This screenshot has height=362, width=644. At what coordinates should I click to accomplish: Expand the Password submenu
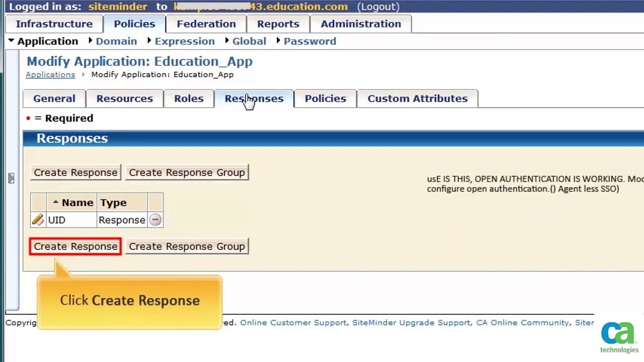(x=309, y=41)
